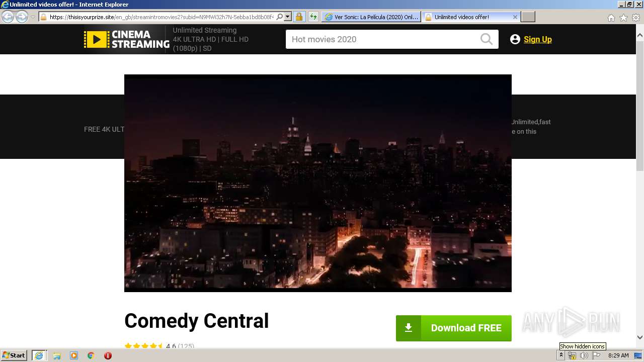
Task: Click the Cinema Streaming logo
Action: coord(127,39)
